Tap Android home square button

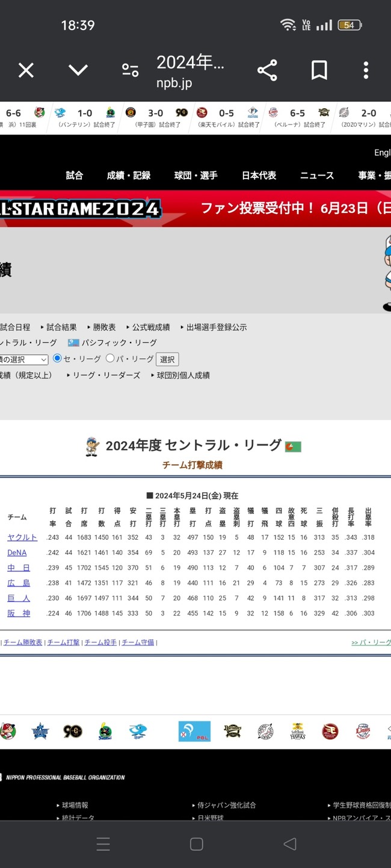point(196,844)
